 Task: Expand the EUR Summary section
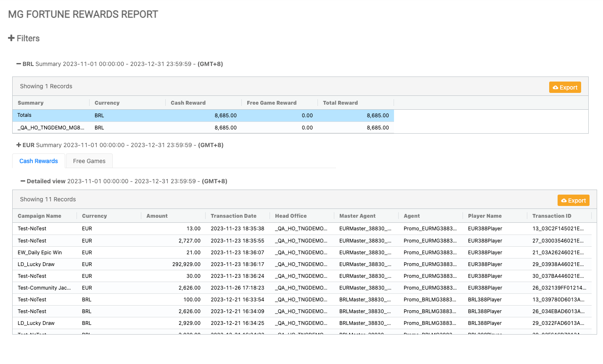click(19, 145)
